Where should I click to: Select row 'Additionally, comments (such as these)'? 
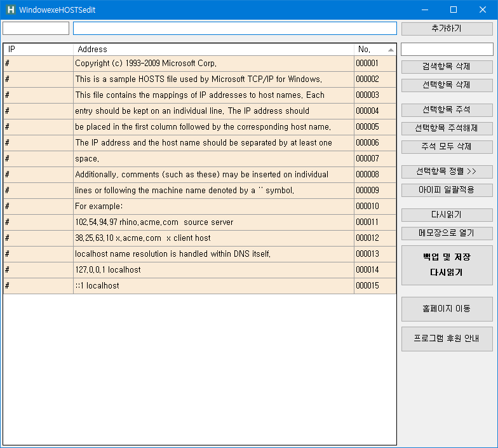(x=199, y=175)
